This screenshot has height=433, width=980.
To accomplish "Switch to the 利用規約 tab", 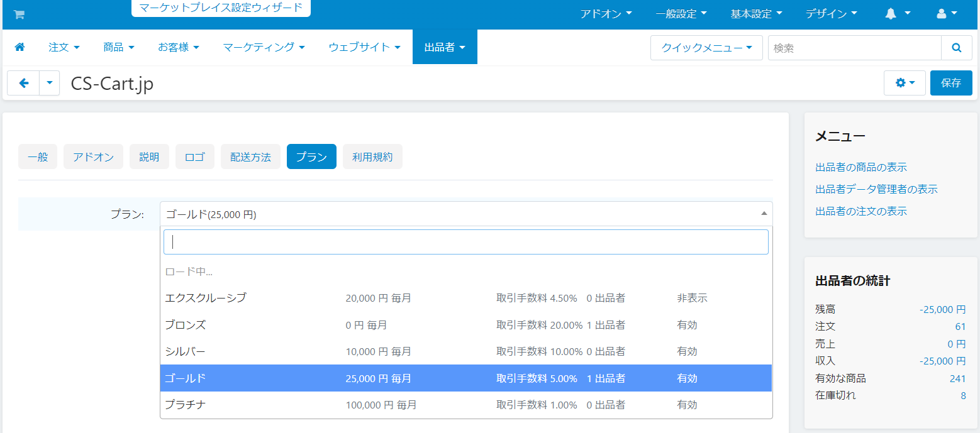I will 372,156.
